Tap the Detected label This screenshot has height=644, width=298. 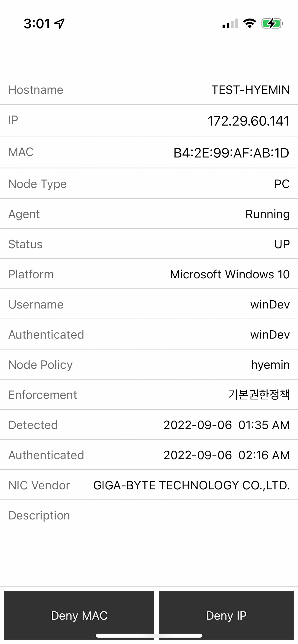33,425
